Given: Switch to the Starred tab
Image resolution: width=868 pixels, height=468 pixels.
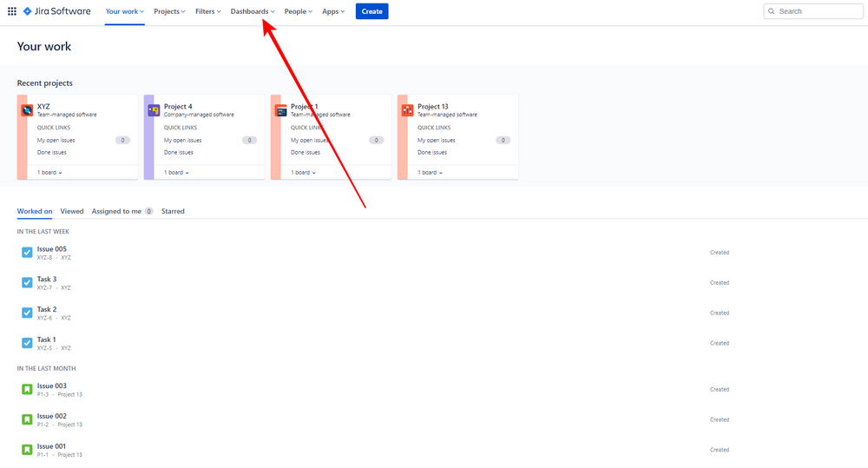Looking at the screenshot, I should tap(173, 211).
